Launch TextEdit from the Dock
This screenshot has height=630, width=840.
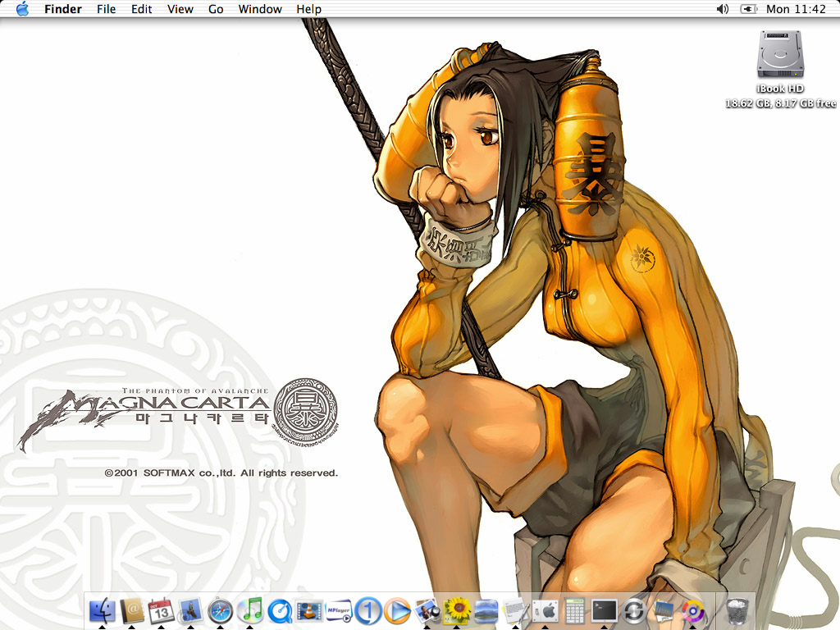pos(516,610)
